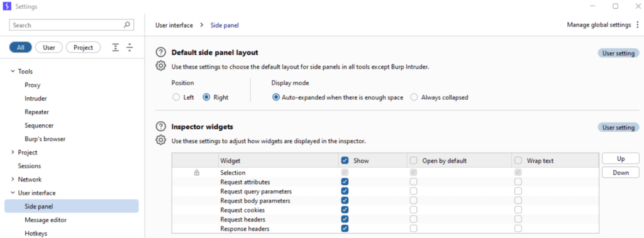Click gear icon under Inspector widgets
Screen dimensions: 644x238
click(160, 140)
